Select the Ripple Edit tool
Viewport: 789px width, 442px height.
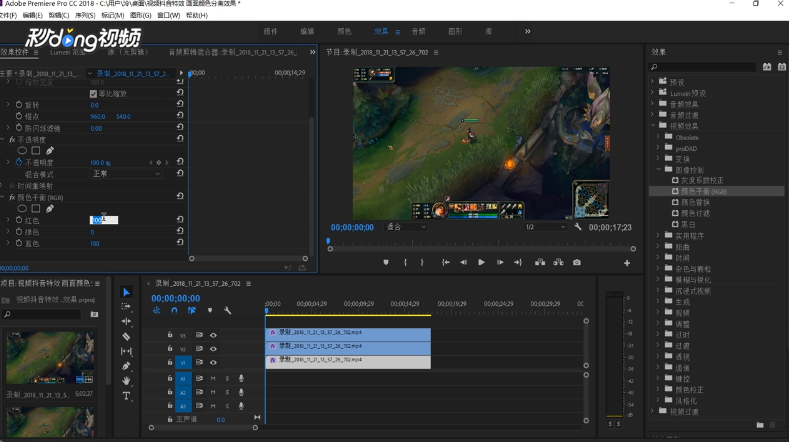[126, 321]
